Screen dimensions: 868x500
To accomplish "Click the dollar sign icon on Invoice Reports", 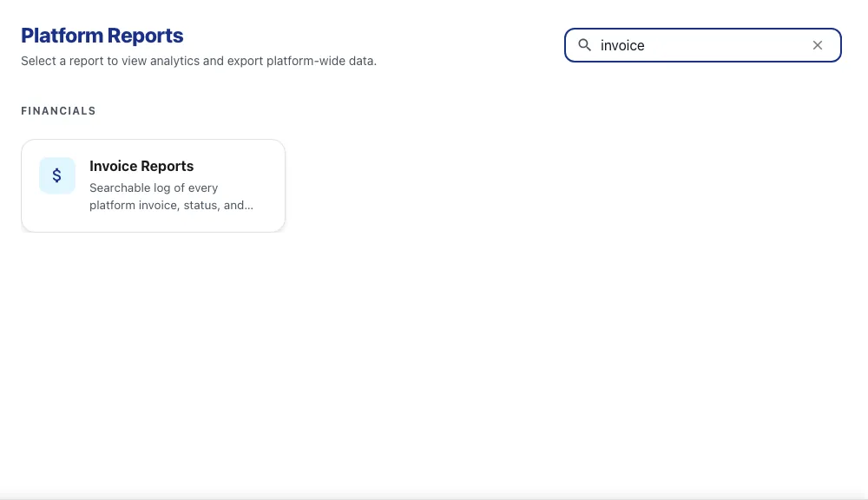I will point(57,175).
